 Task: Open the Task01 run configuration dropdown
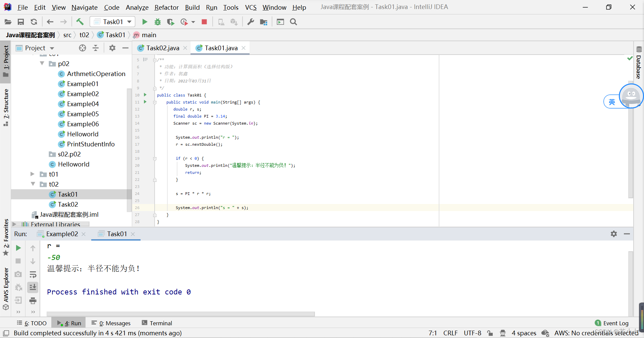113,22
